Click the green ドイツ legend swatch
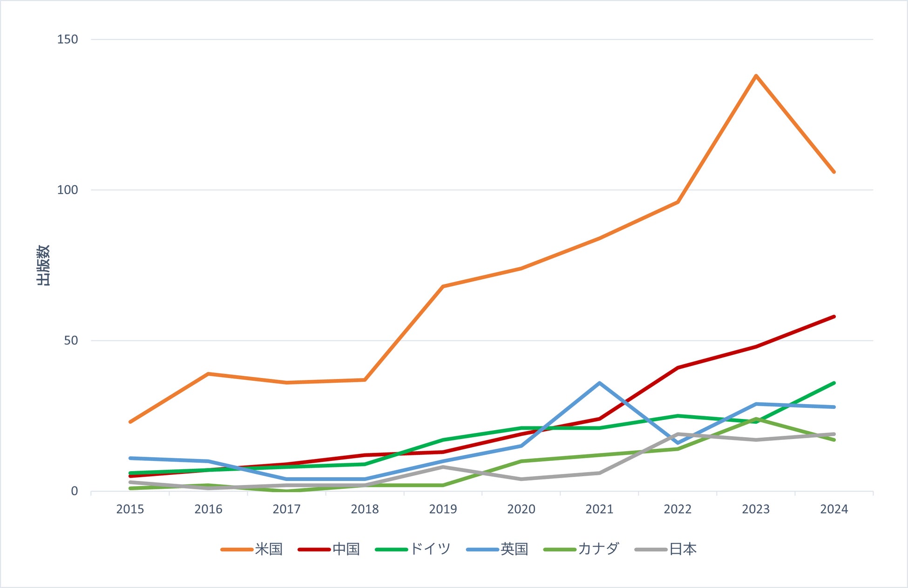The image size is (908, 588). coord(391,550)
